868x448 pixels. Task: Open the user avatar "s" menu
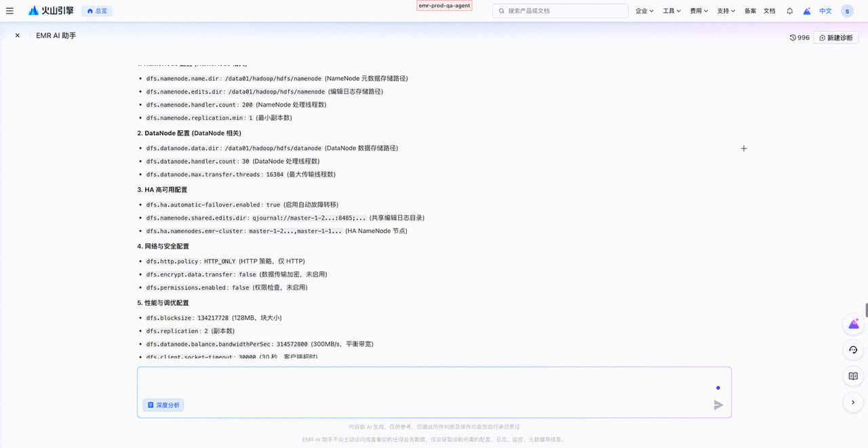[847, 11]
